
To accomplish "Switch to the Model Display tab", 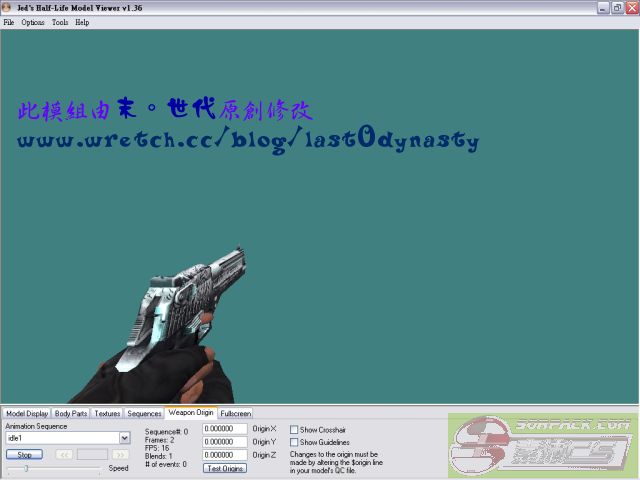I will pyautogui.click(x=27, y=413).
